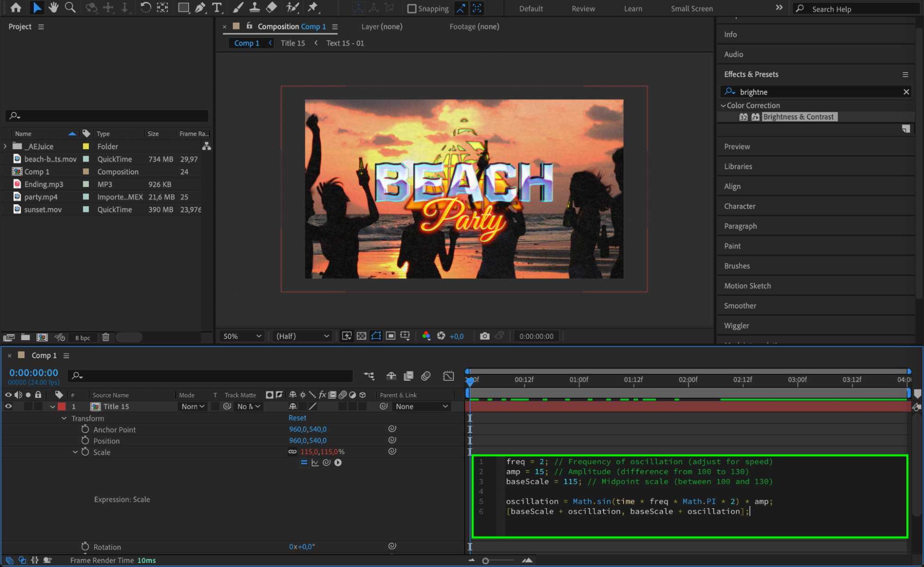Image resolution: width=924 pixels, height=567 pixels.
Task: Select the Hand tool
Action: 54,7
